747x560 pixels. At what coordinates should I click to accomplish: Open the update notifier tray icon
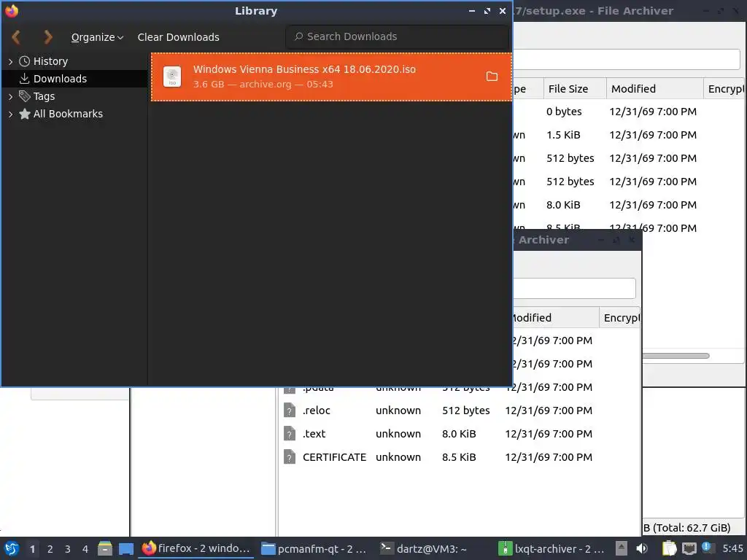tap(708, 548)
